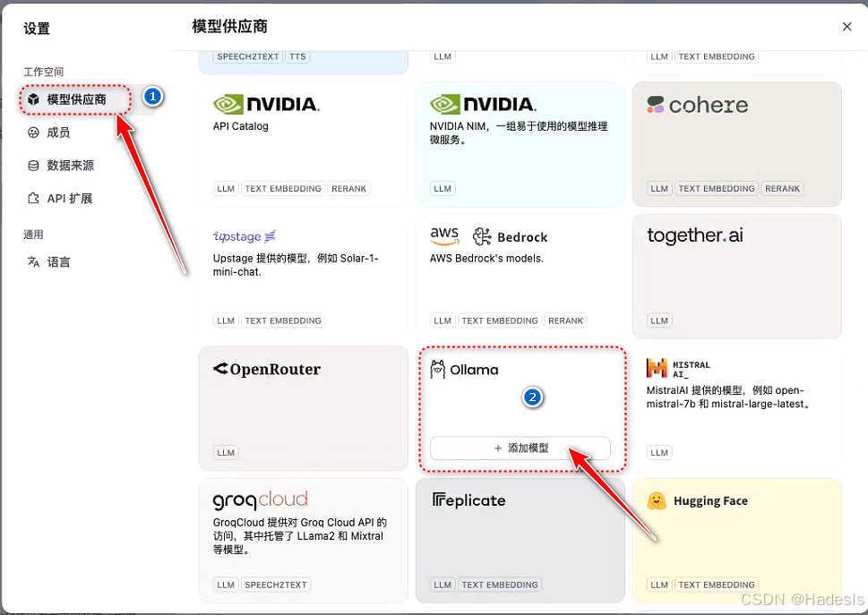Click the GroqCloud description text
868x615 pixels.
[x=299, y=536]
